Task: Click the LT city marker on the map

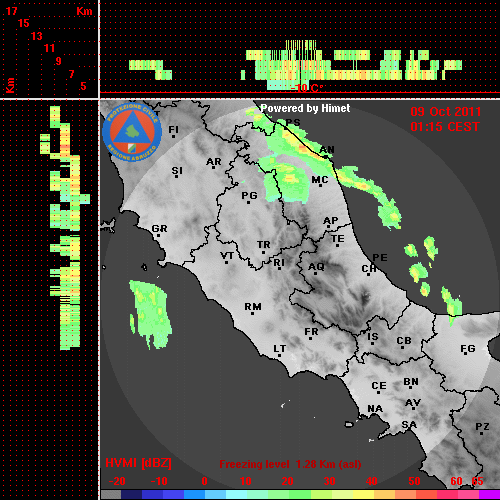Action: pyautogui.click(x=280, y=350)
